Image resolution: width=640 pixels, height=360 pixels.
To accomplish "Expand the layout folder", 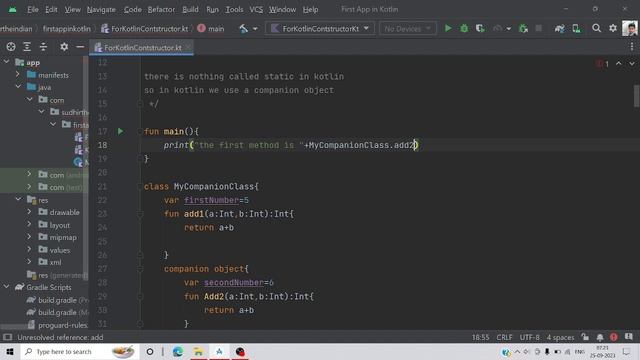I will (29, 224).
